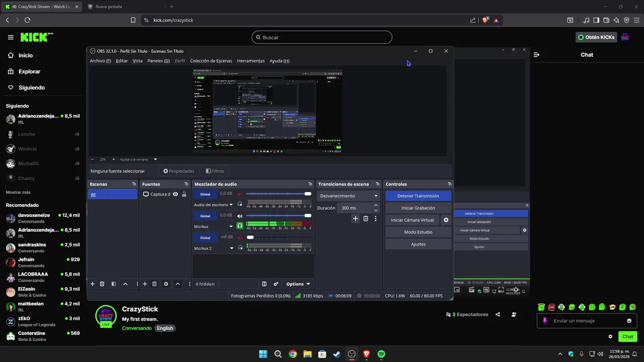Screen dimensions: 644x362
Task: Disable green monitoring headphone on Mic/Aux
Action: 240,226
